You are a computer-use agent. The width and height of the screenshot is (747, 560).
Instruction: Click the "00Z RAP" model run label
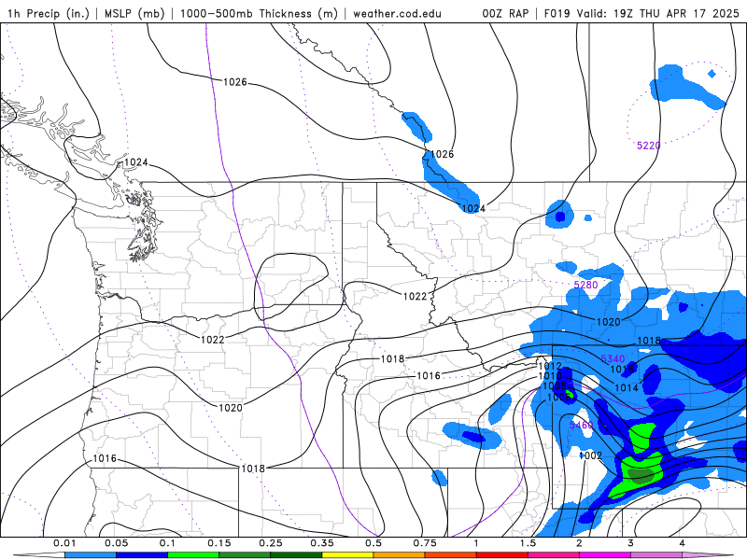(505, 13)
